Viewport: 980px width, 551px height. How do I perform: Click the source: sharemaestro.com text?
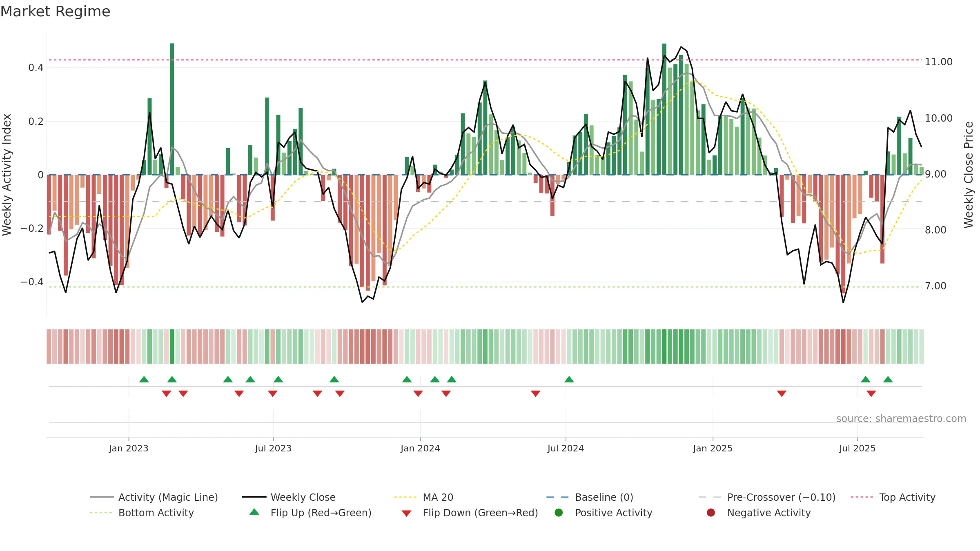[x=901, y=418]
